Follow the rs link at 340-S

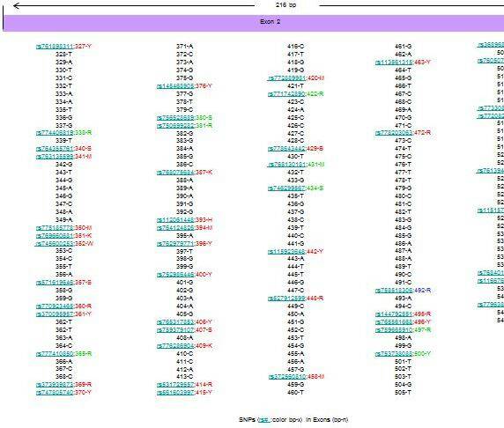click(55, 149)
